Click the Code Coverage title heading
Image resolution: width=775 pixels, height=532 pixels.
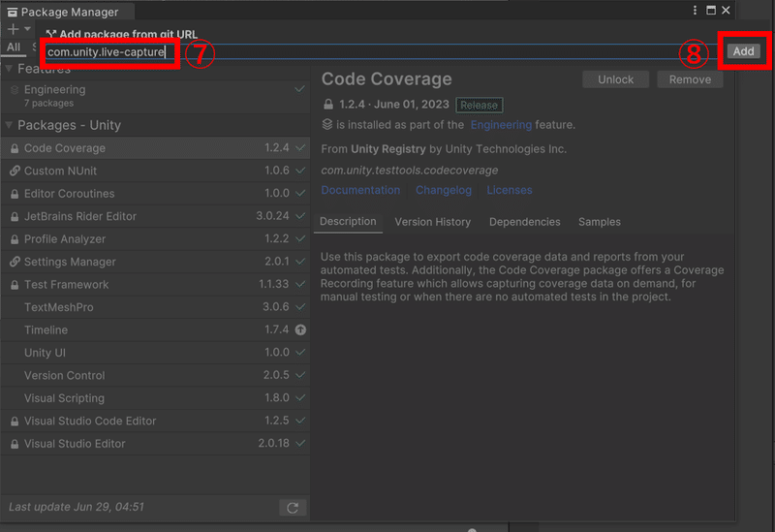point(387,79)
